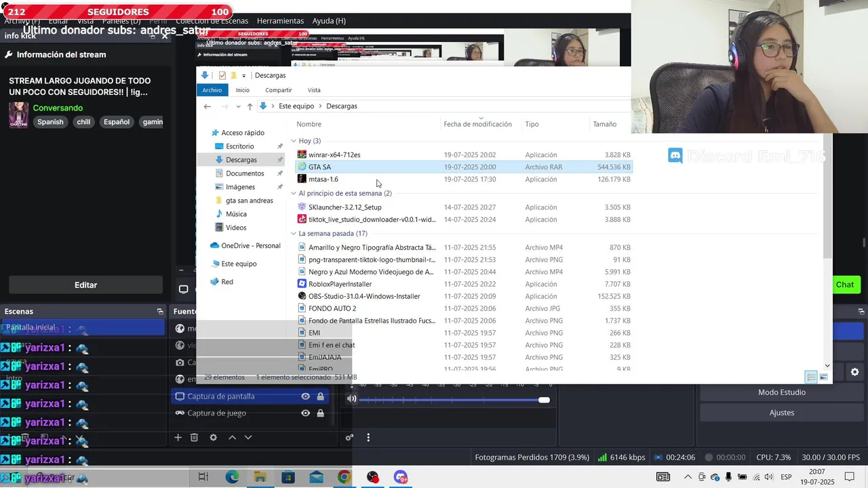Open the customize quick access toolbar dropdown
868x488 pixels.
243,75
